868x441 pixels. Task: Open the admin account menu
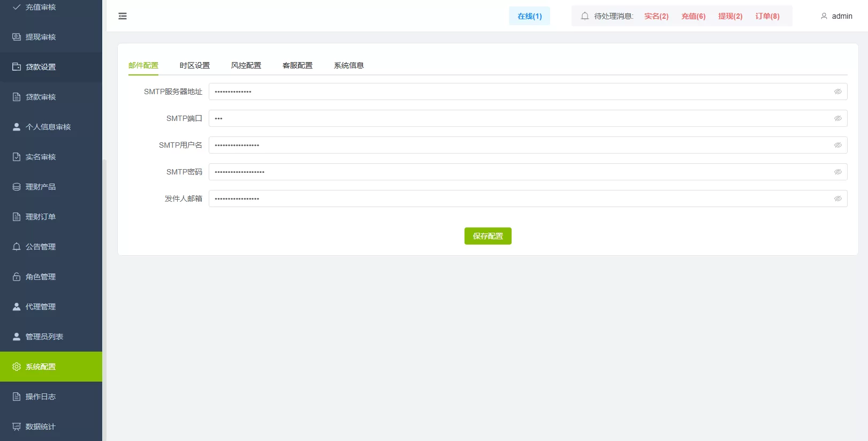coord(836,16)
